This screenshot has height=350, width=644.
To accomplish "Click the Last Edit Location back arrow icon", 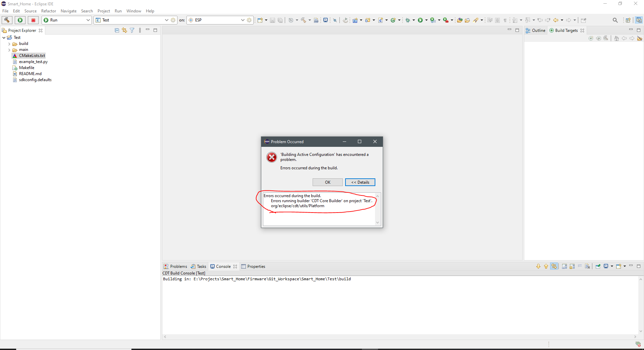I will [540, 20].
